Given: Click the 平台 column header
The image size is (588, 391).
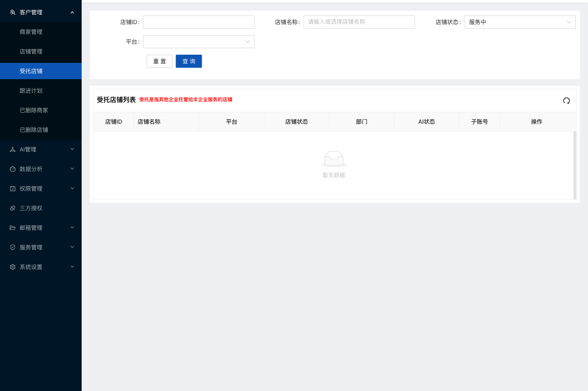Looking at the screenshot, I should point(232,122).
